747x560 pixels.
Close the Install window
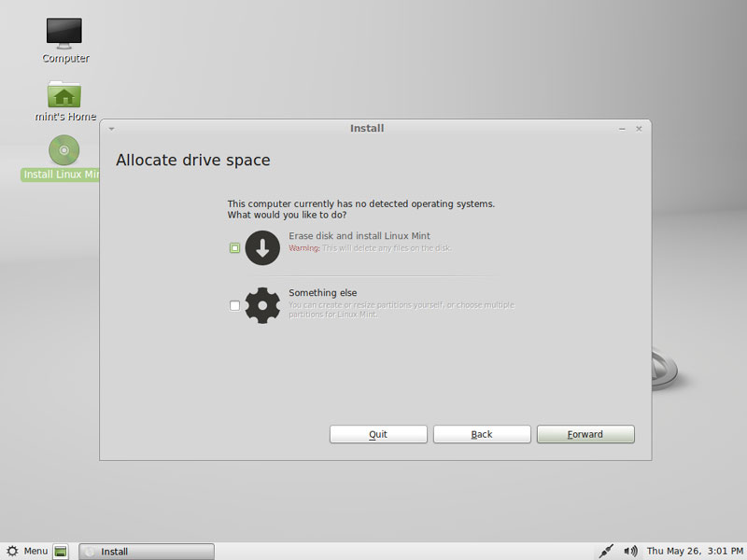point(639,129)
